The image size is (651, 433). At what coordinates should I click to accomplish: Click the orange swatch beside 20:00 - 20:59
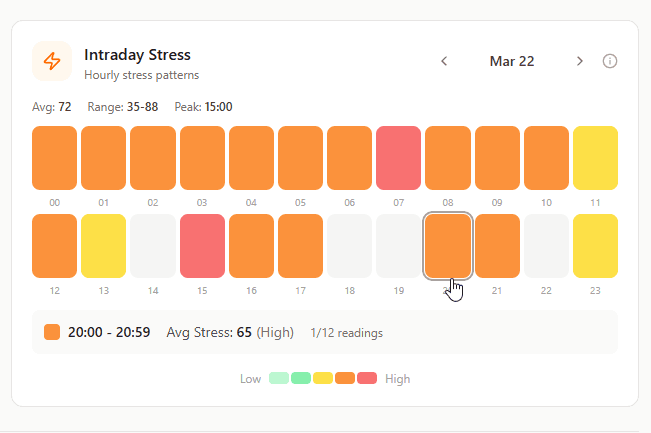52,332
